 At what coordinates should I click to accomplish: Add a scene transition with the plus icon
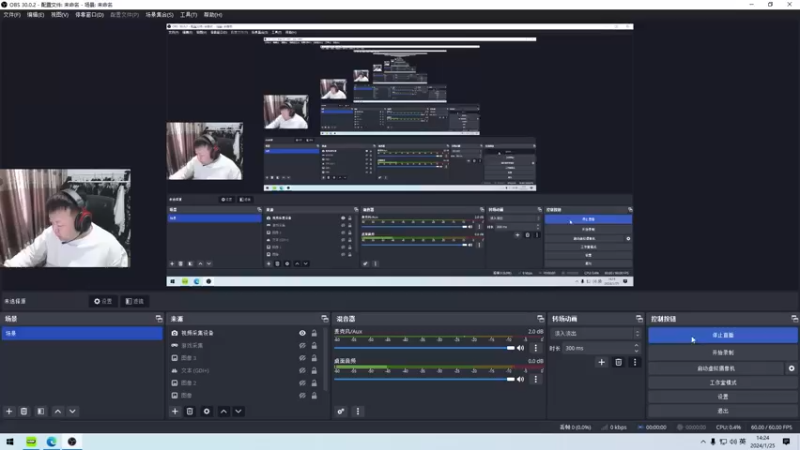602,362
